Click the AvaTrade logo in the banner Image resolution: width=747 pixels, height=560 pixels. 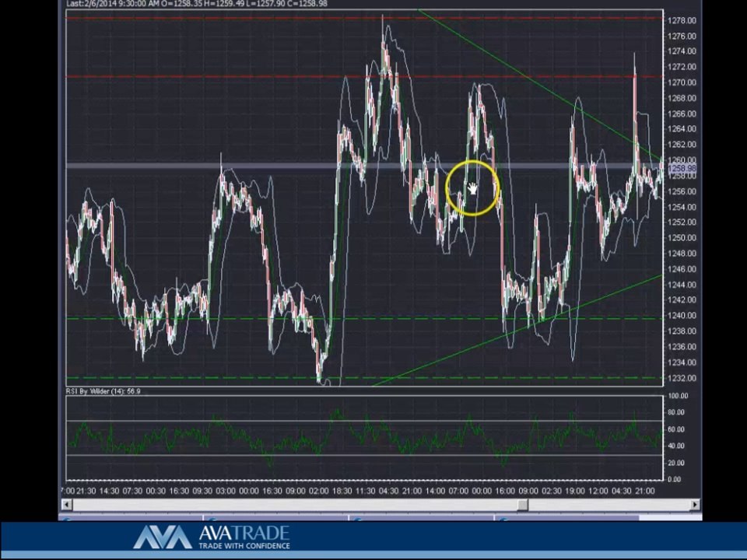(x=212, y=537)
